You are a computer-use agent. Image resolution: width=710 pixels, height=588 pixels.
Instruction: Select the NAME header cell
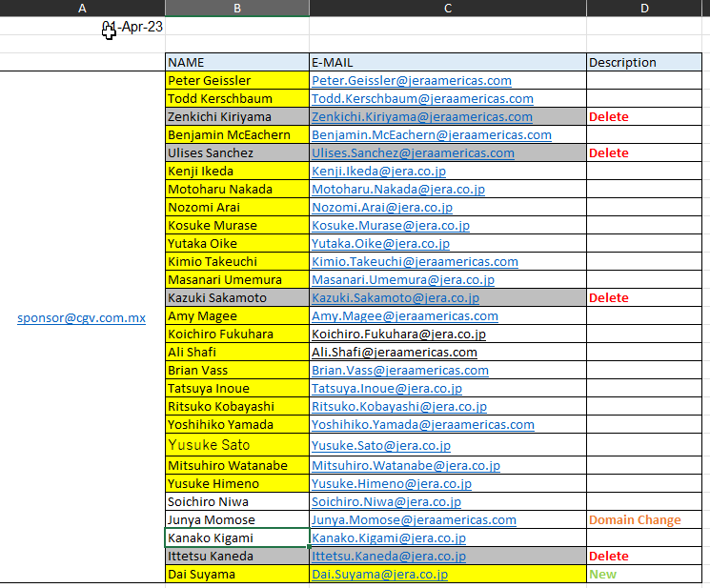(x=237, y=62)
